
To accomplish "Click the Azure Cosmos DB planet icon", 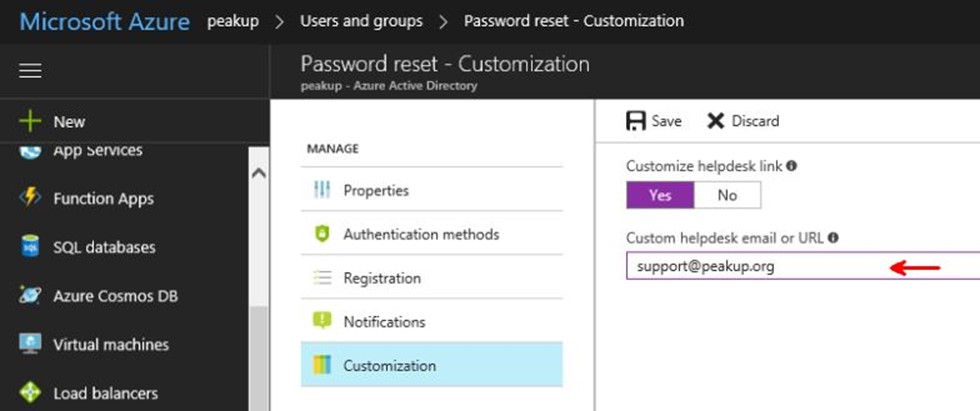I will [x=30, y=295].
